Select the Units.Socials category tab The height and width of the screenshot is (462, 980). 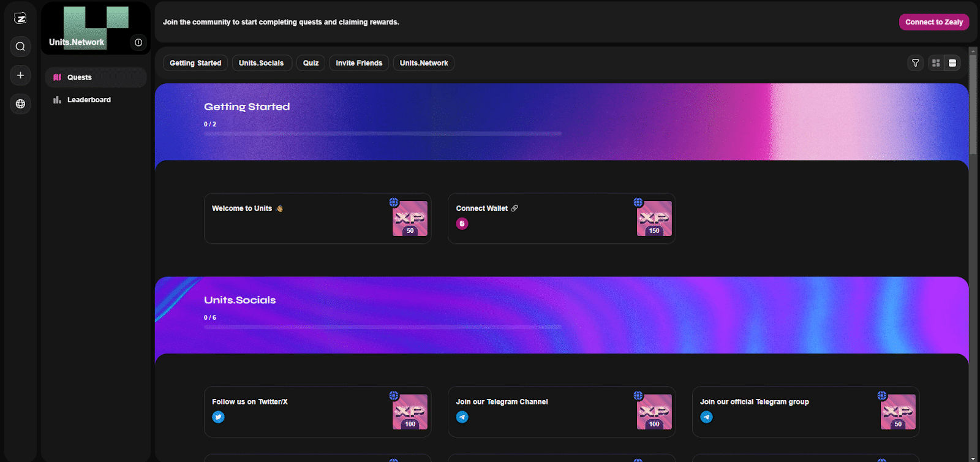[262, 63]
